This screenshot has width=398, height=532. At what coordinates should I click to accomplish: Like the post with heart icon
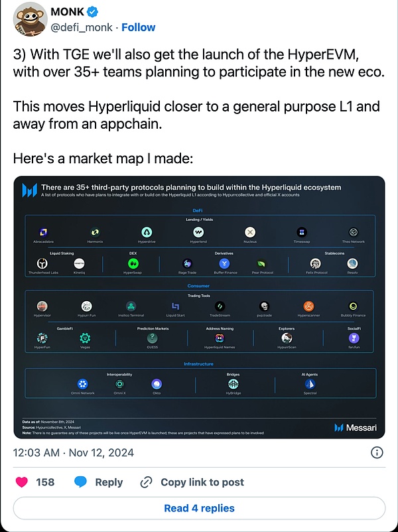(22, 482)
